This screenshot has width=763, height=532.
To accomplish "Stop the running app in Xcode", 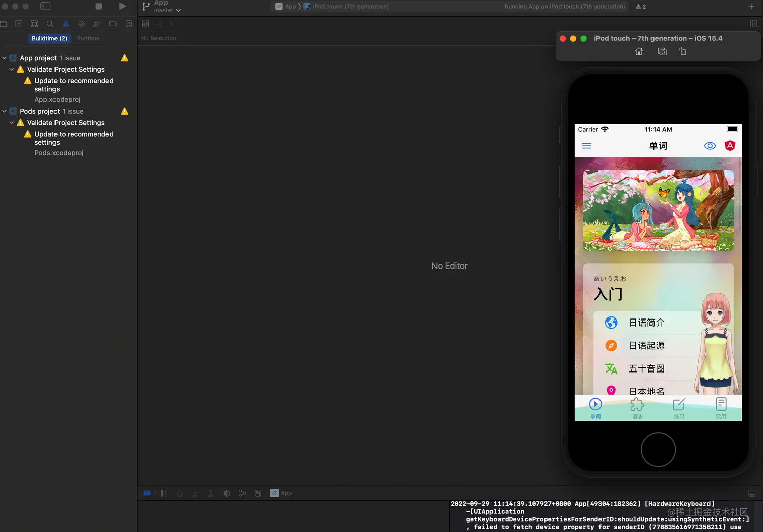I will click(99, 7).
